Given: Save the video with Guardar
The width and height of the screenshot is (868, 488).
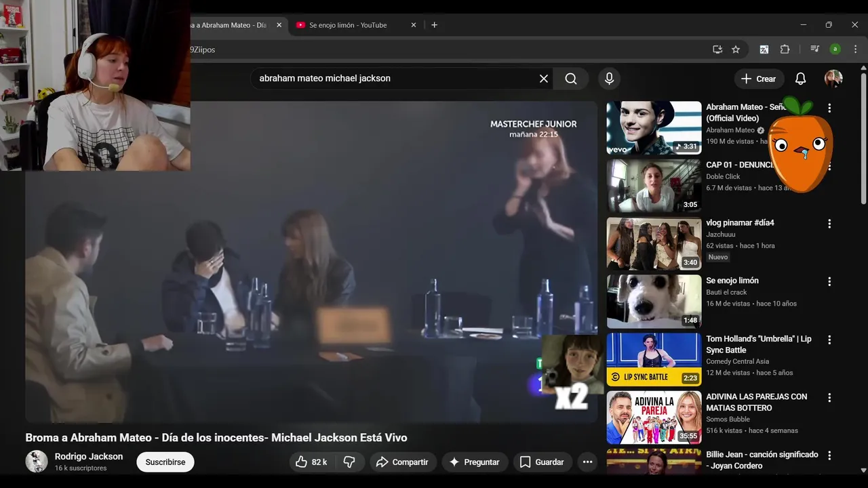Looking at the screenshot, I should coord(542,462).
